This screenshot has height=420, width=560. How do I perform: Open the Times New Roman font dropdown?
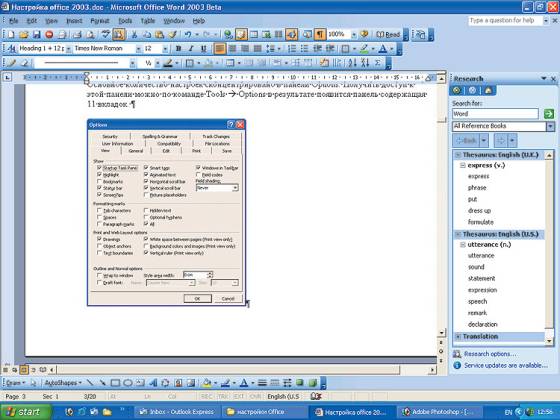138,49
